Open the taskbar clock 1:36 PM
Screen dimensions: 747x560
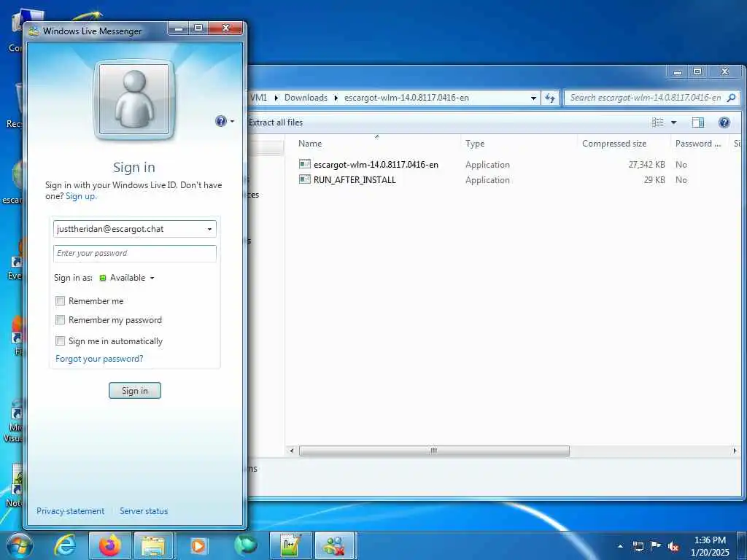click(710, 546)
